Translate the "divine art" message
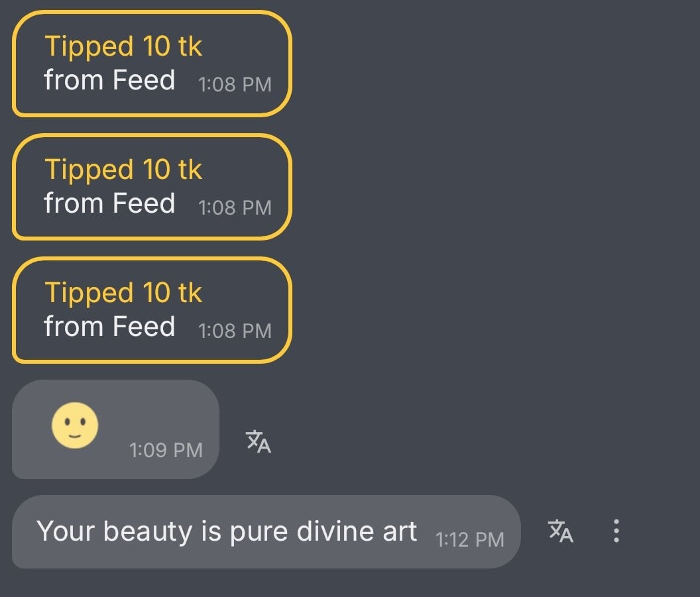 point(560,531)
